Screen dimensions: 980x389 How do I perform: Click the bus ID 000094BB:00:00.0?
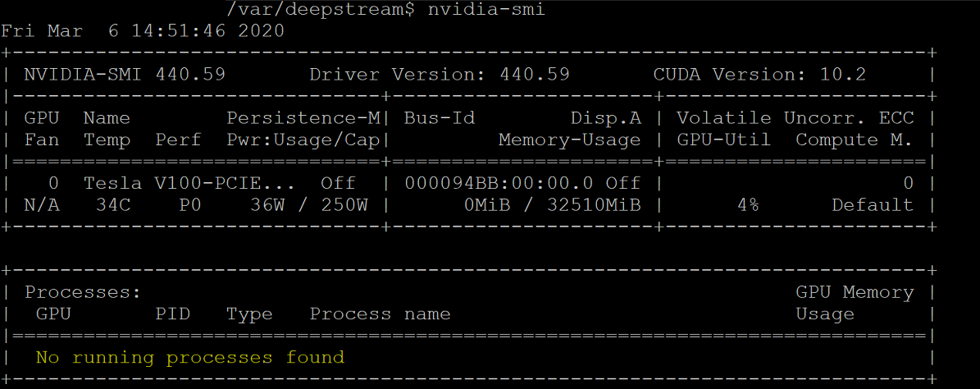point(499,183)
